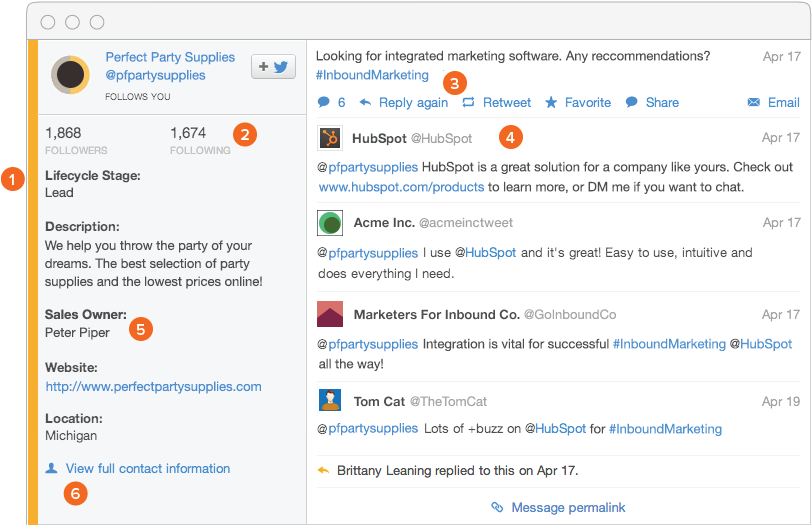The image size is (812, 526).
Task: Click @pfpartysupplies mention in Marketers For Inbound reply
Action: point(368,344)
